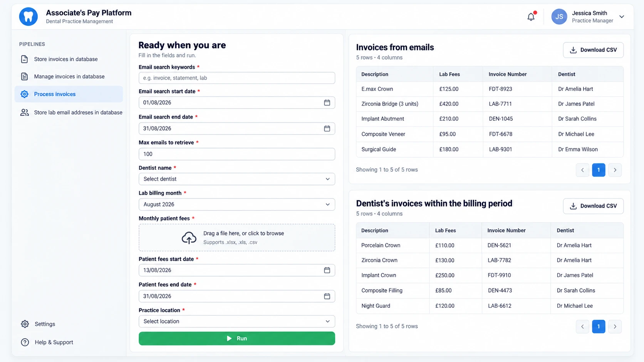644x362 pixels.
Task: Open Settings in the sidebar
Action: [x=39, y=324]
